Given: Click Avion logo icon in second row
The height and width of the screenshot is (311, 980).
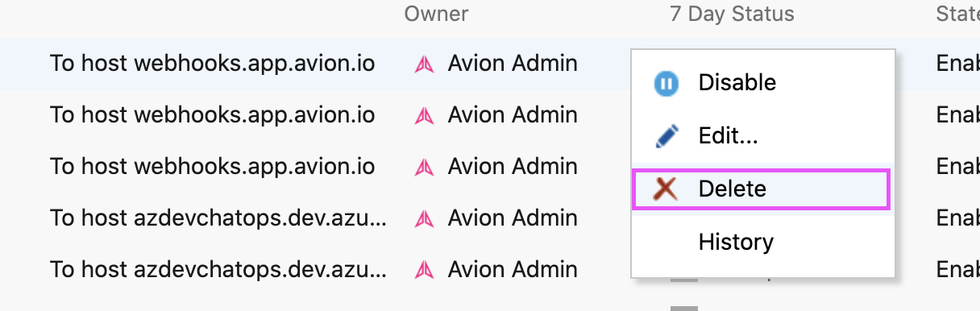Looking at the screenshot, I should tap(424, 116).
